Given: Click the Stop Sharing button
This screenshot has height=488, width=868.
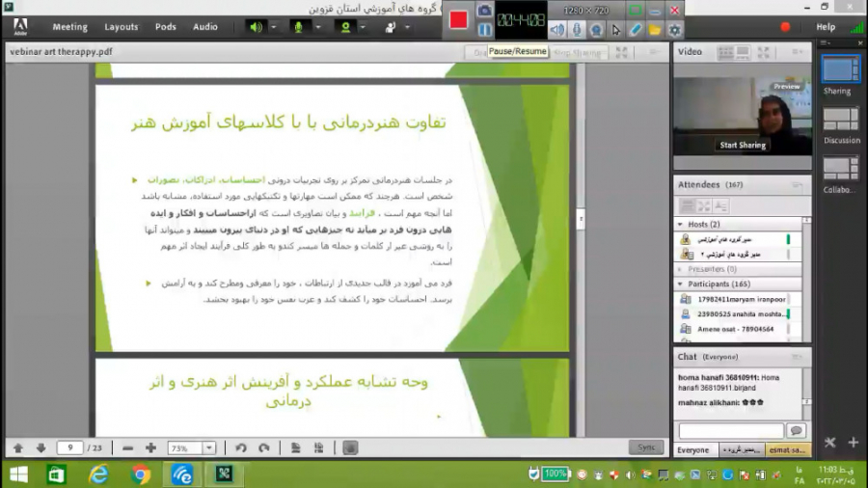Looking at the screenshot, I should 578,53.
